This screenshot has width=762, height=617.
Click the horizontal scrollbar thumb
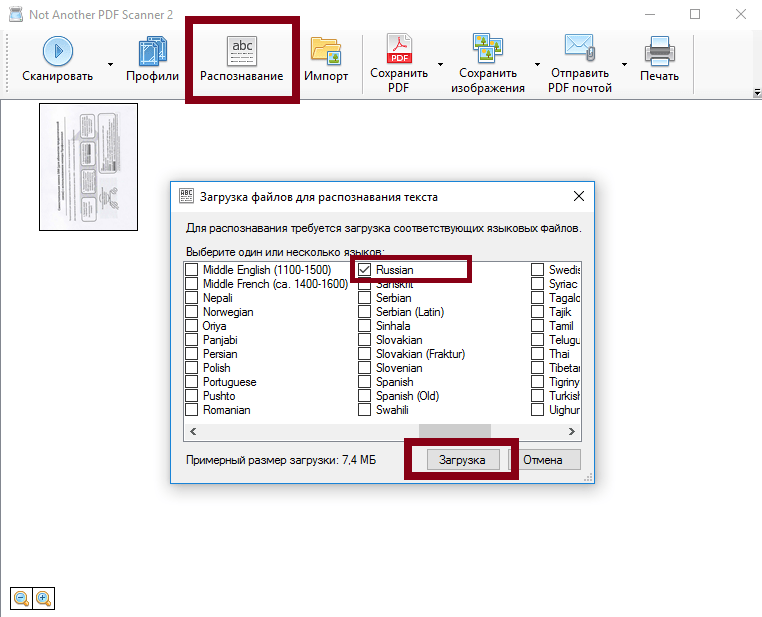454,431
